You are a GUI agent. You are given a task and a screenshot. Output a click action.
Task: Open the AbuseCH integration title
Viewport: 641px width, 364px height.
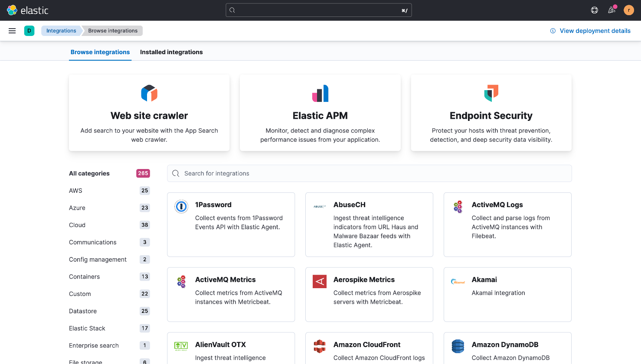click(x=350, y=205)
